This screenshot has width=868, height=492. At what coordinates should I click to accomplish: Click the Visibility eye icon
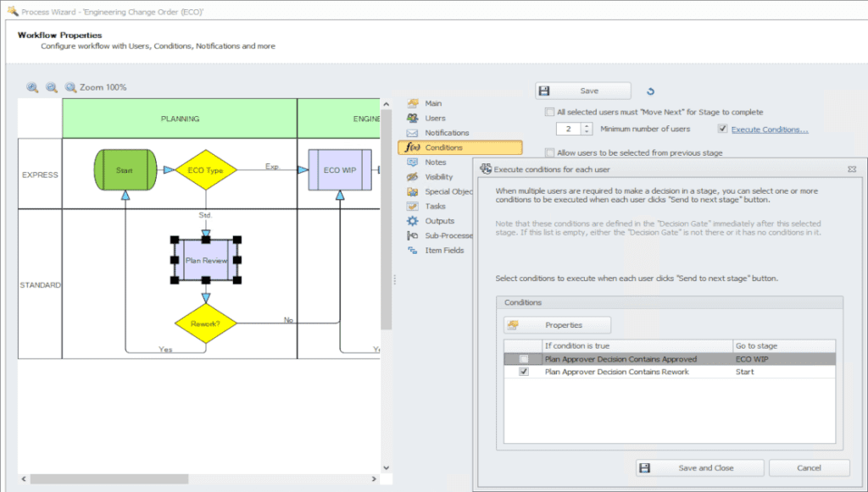point(413,177)
